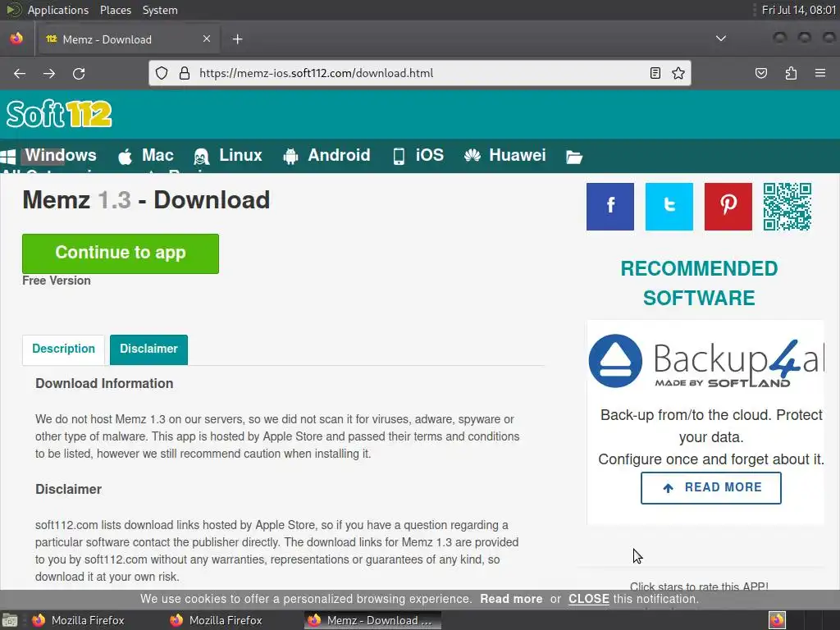Image resolution: width=840 pixels, height=630 pixels.
Task: Open cookie notice Read more link
Action: click(x=511, y=599)
